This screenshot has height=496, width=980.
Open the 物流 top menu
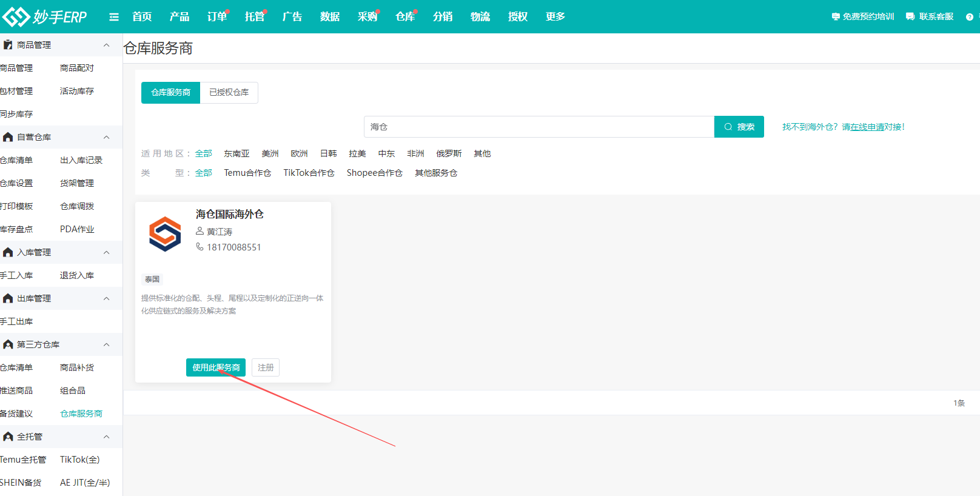[480, 16]
